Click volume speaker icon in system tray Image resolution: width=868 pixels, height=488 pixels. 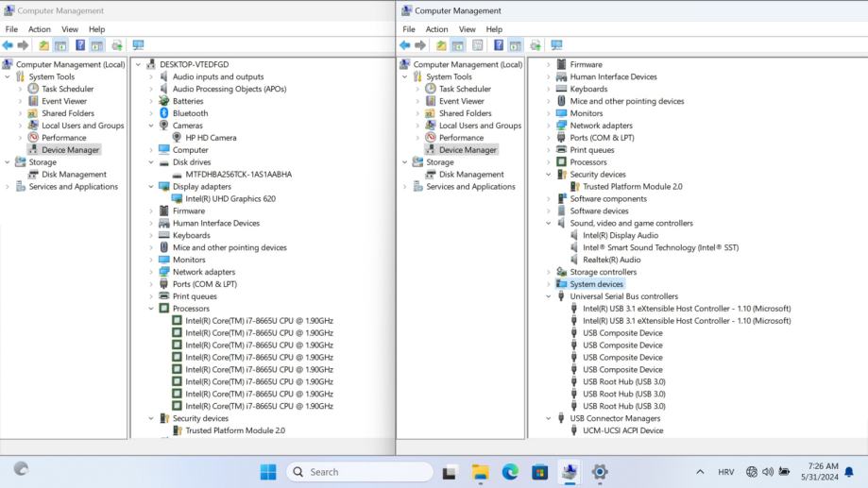pos(767,472)
